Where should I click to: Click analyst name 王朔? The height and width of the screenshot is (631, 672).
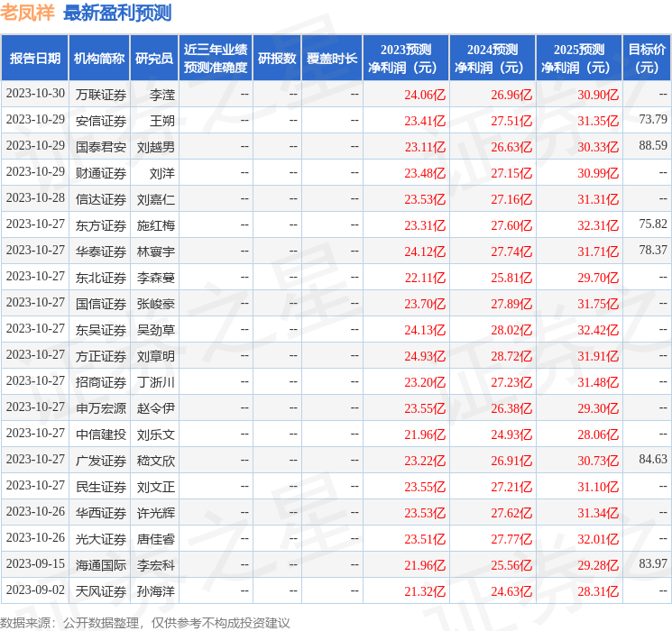pyautogui.click(x=162, y=121)
